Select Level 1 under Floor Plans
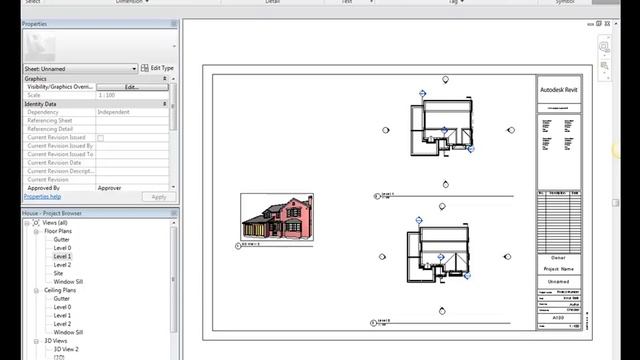Screen dimensions: 640x360 pyautogui.click(x=62, y=256)
